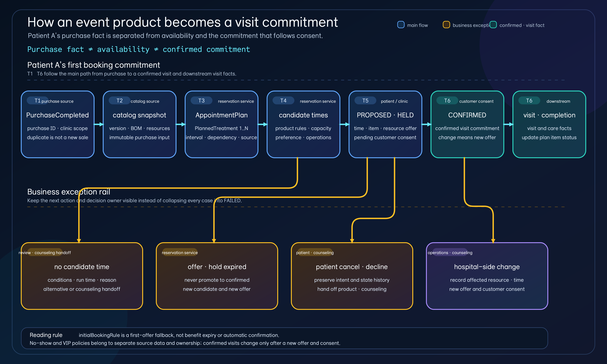Click the T6 badge on customer consent
The height and width of the screenshot is (364, 607).
tap(447, 101)
